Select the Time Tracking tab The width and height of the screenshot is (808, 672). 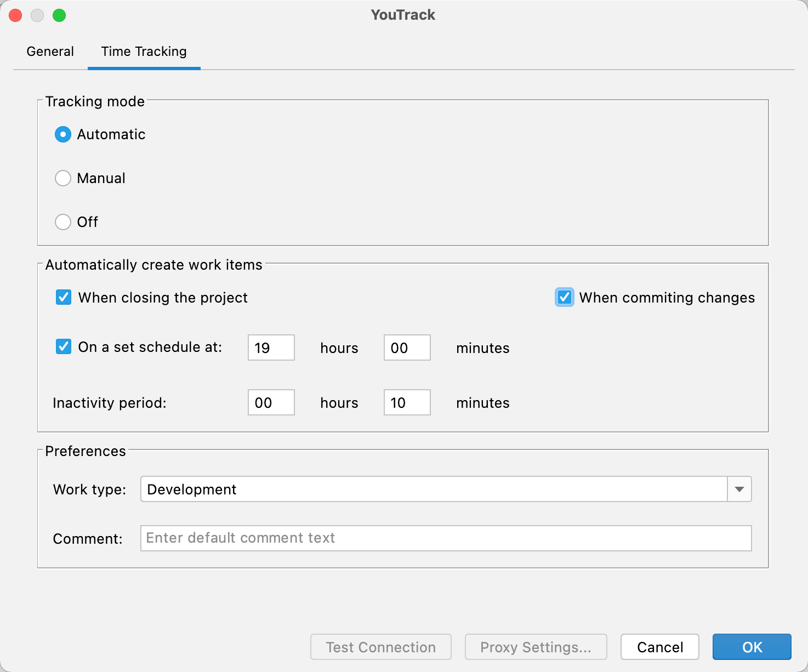[x=143, y=51]
